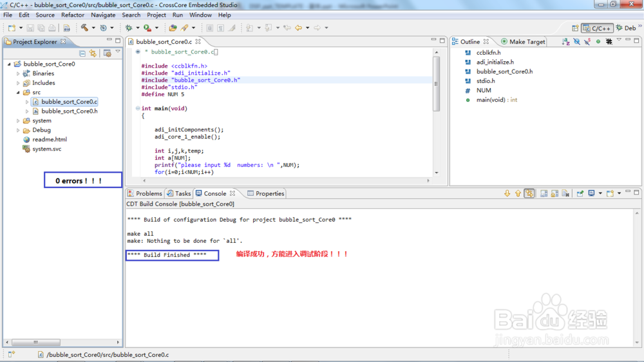Toggle Console show-on-build arrows button
Image resolution: width=644 pixels, height=362 pixels.
[529, 193]
